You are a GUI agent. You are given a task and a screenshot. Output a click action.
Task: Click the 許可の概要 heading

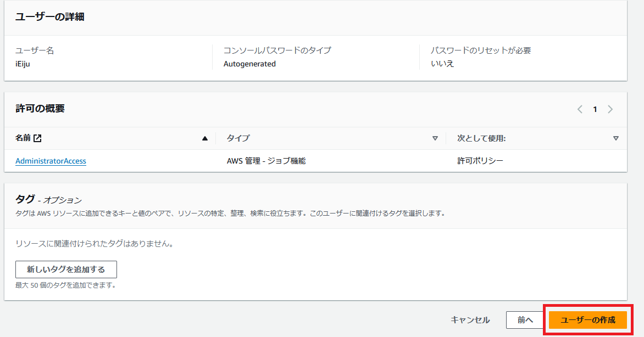(x=40, y=108)
